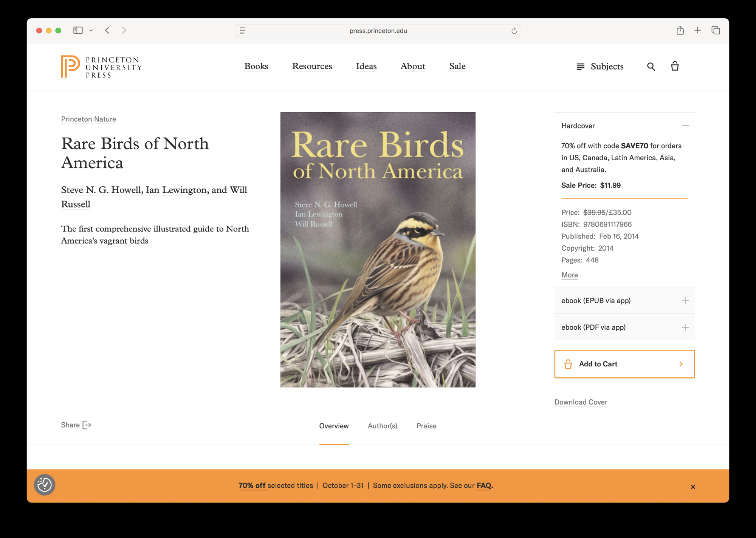Open the Sale navigation menu
The image size is (756, 538).
coord(457,66)
